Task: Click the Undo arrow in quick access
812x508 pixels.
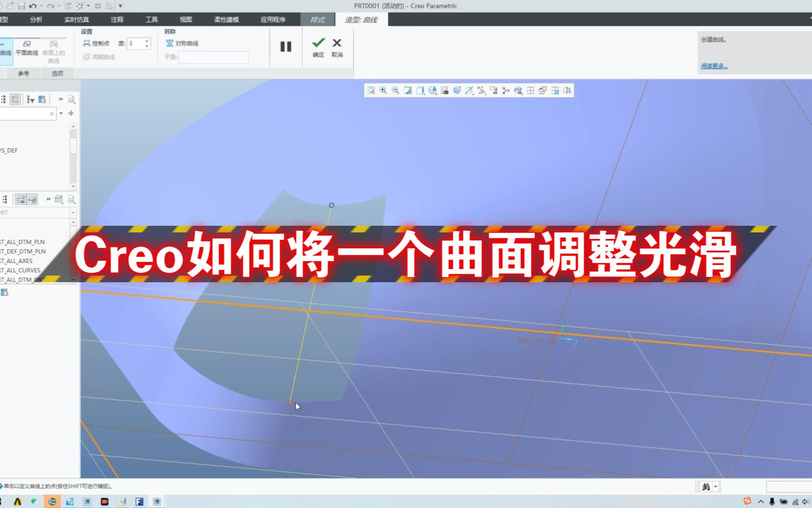Action: coord(32,6)
